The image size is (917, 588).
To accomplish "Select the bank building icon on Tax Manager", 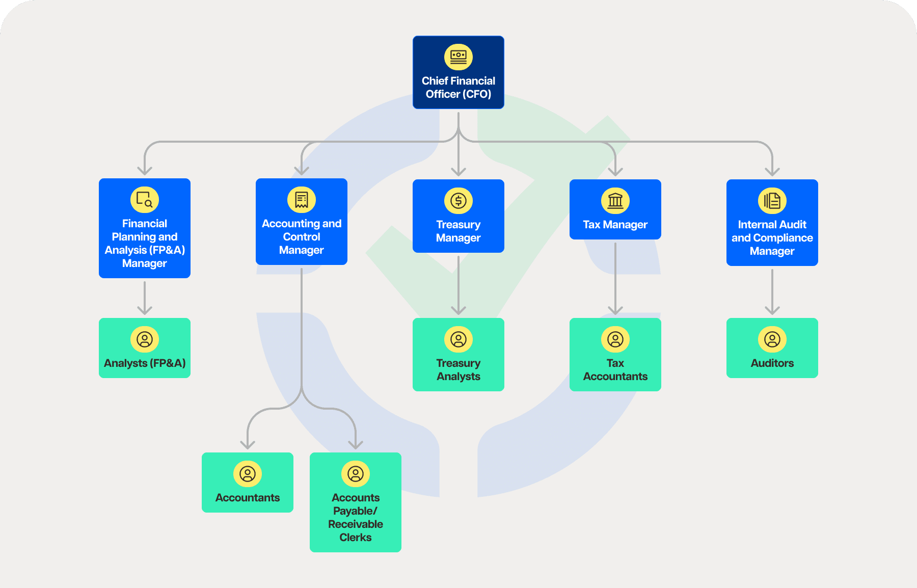I will click(x=615, y=201).
